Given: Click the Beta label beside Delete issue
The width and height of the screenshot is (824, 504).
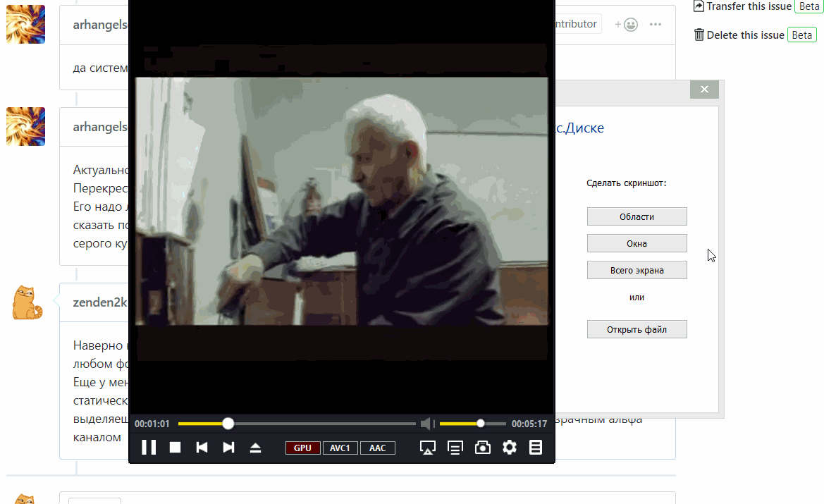Looking at the screenshot, I should [x=802, y=35].
